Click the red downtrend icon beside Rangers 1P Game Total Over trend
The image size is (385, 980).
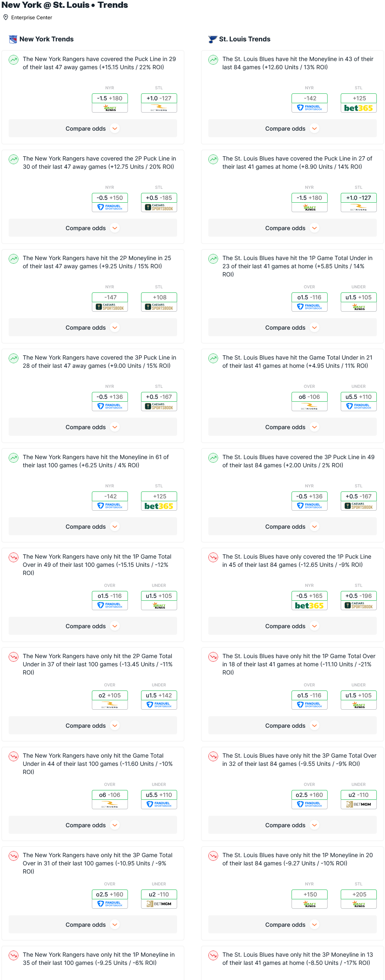pyautogui.click(x=14, y=557)
